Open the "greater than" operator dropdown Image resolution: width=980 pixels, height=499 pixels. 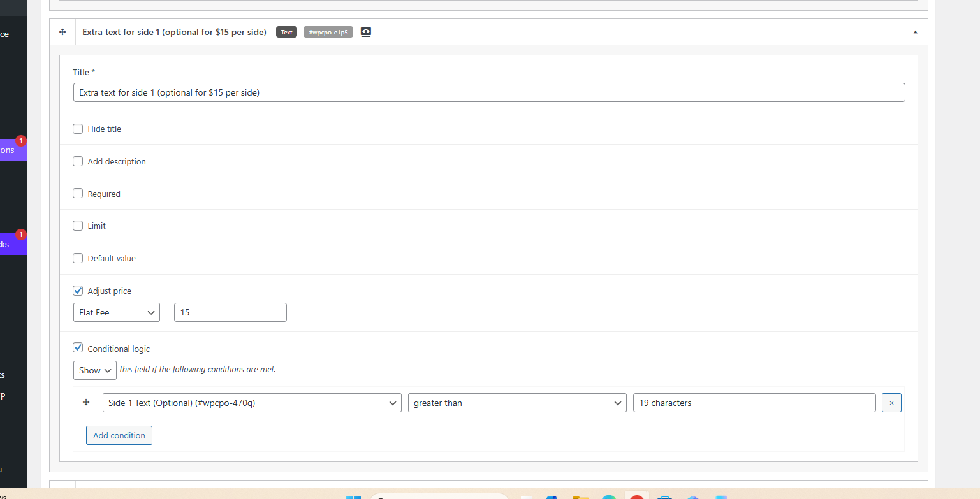click(516, 403)
